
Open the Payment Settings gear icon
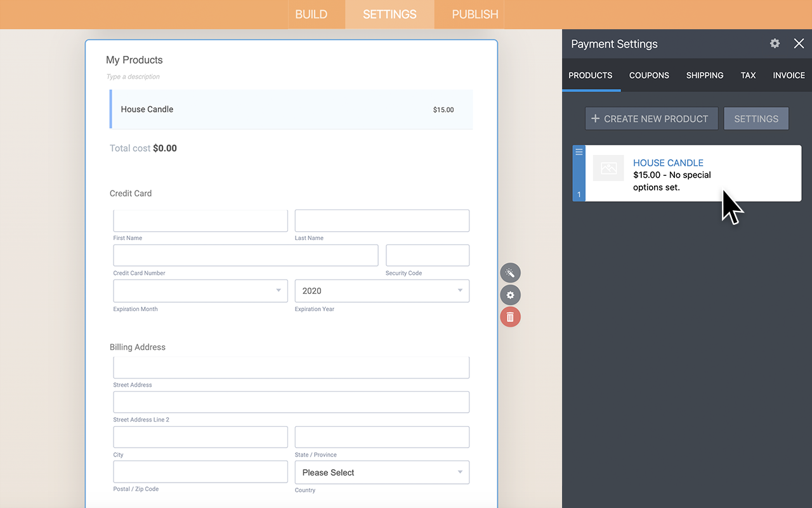[x=775, y=43]
